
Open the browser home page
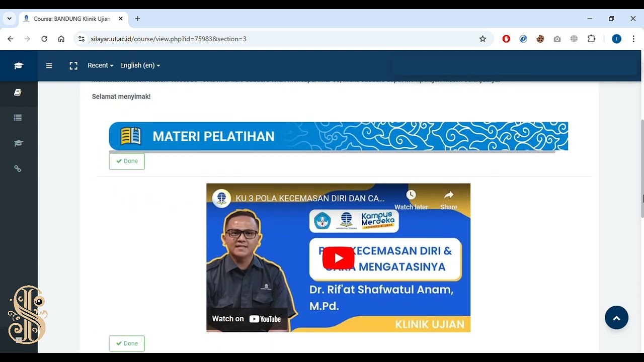click(x=61, y=39)
